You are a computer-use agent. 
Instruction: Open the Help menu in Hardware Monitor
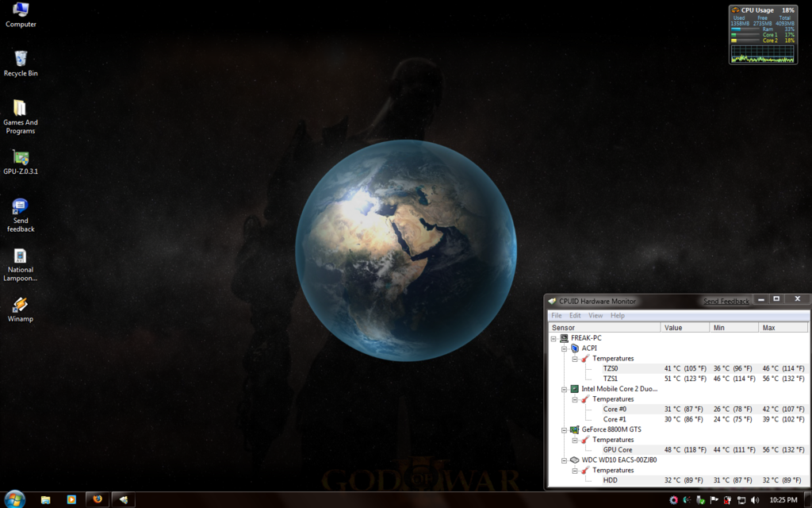point(617,315)
